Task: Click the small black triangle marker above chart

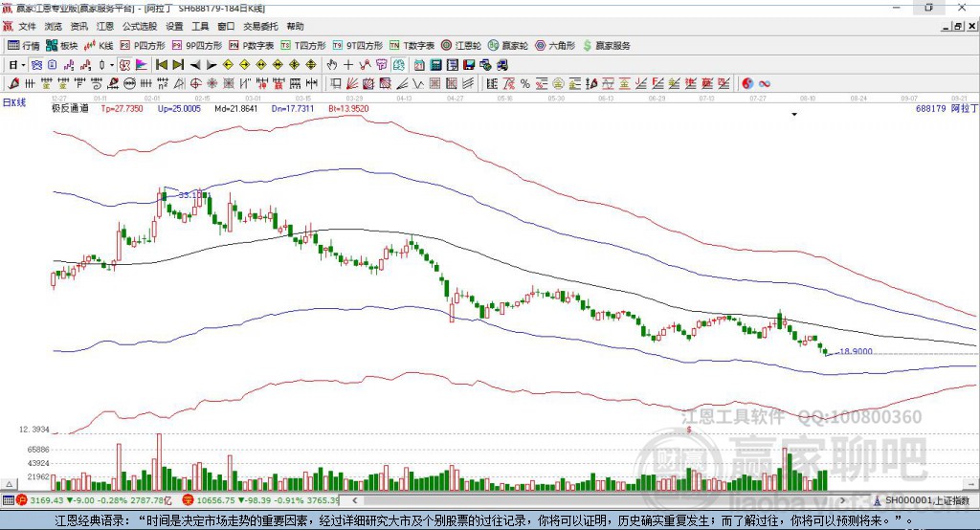Action: tap(794, 115)
